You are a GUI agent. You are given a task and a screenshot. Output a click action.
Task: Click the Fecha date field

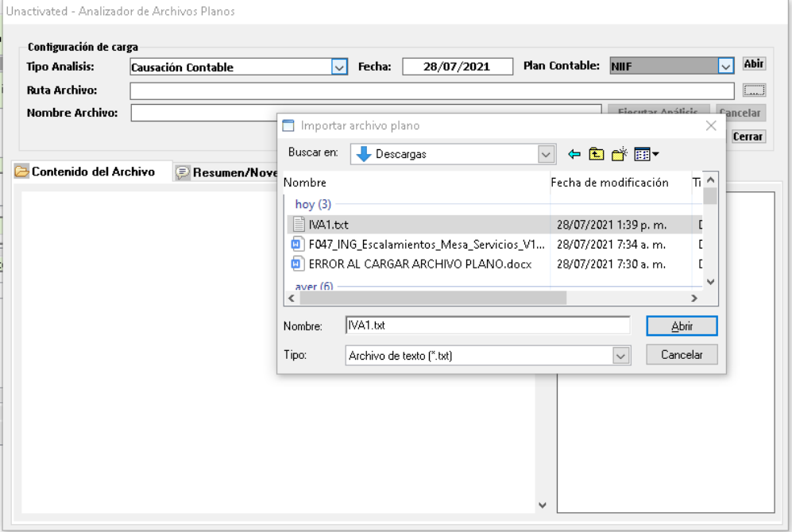point(457,67)
